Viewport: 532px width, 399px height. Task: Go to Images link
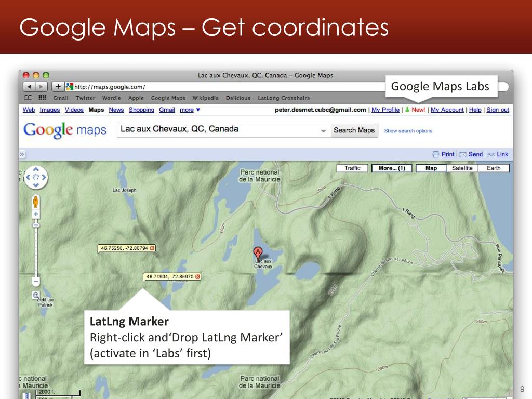point(49,110)
